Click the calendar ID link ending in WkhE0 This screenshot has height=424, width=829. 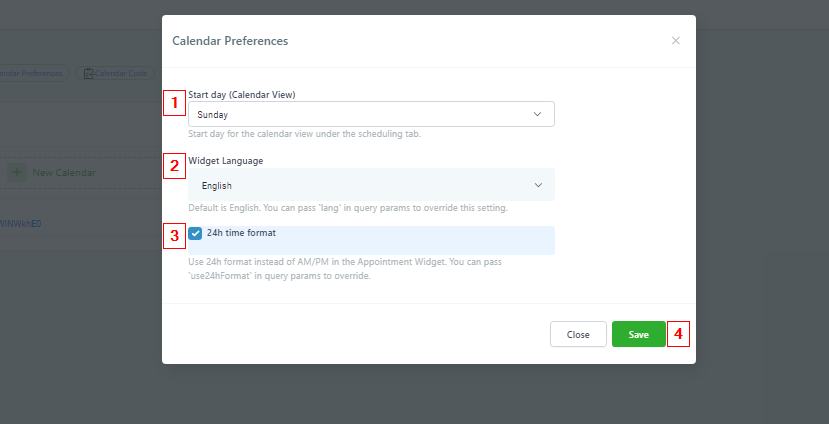point(21,223)
